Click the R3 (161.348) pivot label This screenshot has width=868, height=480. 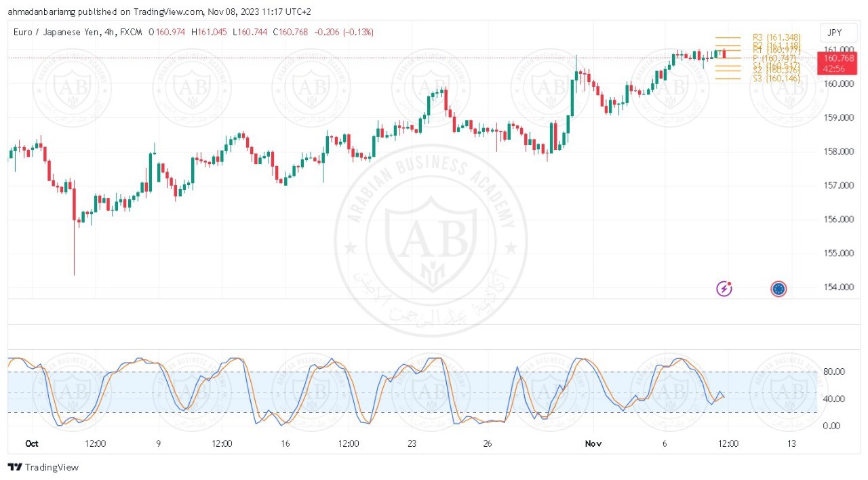point(776,37)
